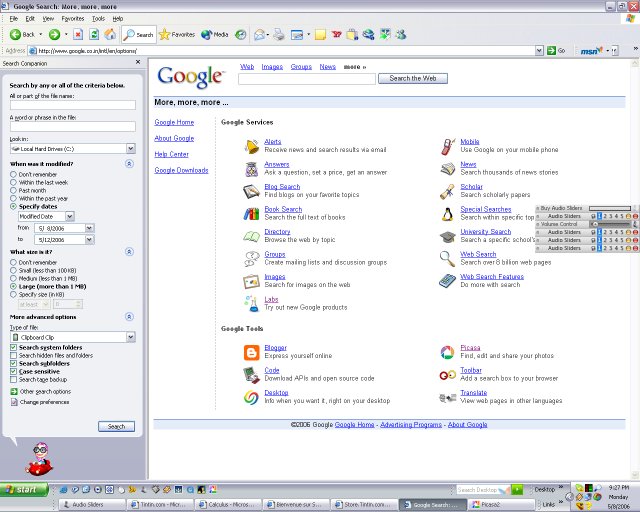Click the "Other search options" link
This screenshot has height=512, width=640.
coord(45,392)
